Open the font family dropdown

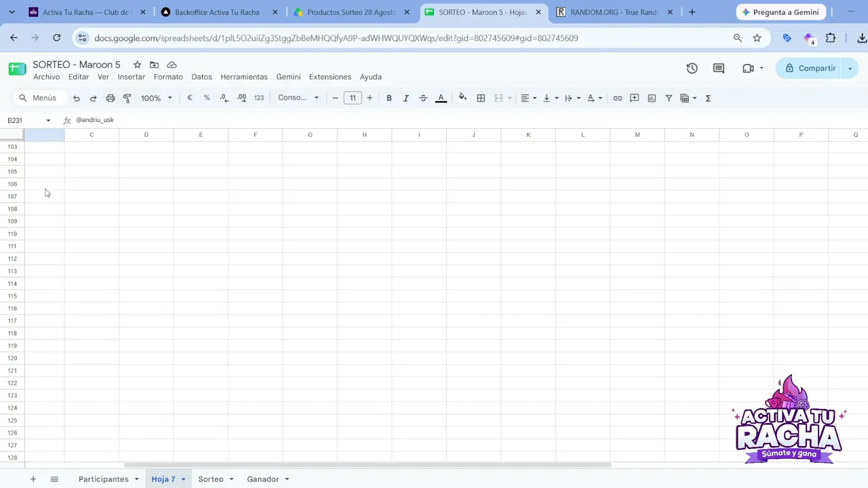point(298,98)
